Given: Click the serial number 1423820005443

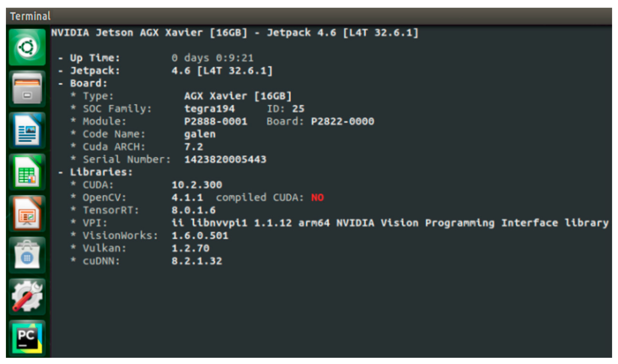Looking at the screenshot, I should [x=225, y=160].
